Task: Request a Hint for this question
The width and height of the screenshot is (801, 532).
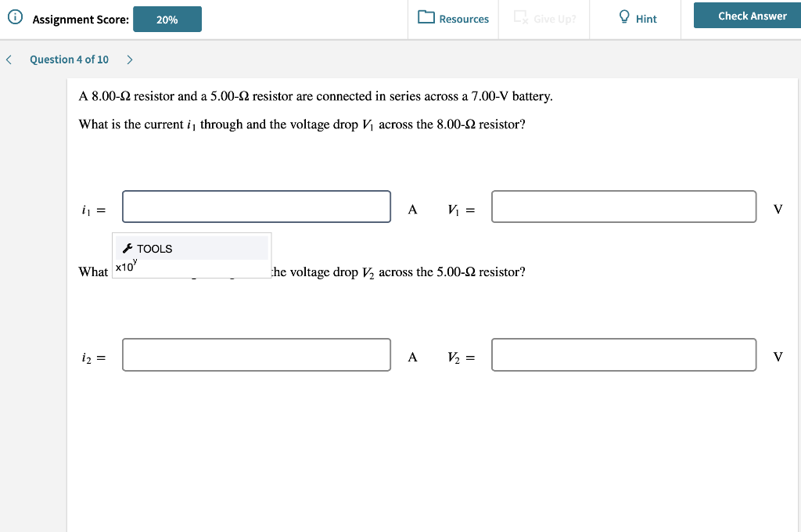Action: (634, 19)
